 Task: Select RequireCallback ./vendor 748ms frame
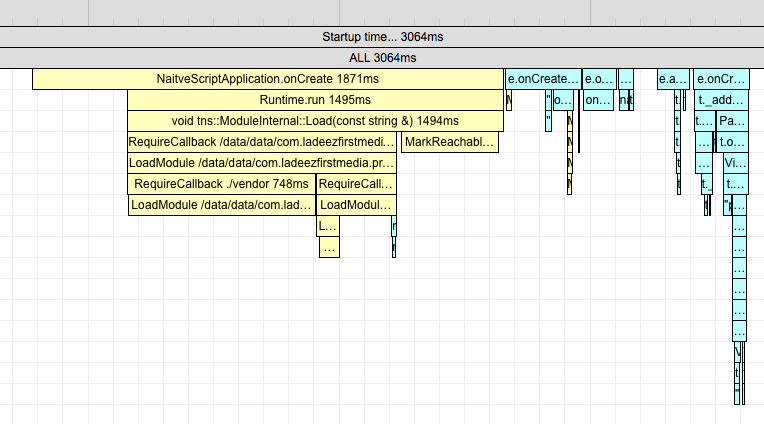click(221, 184)
